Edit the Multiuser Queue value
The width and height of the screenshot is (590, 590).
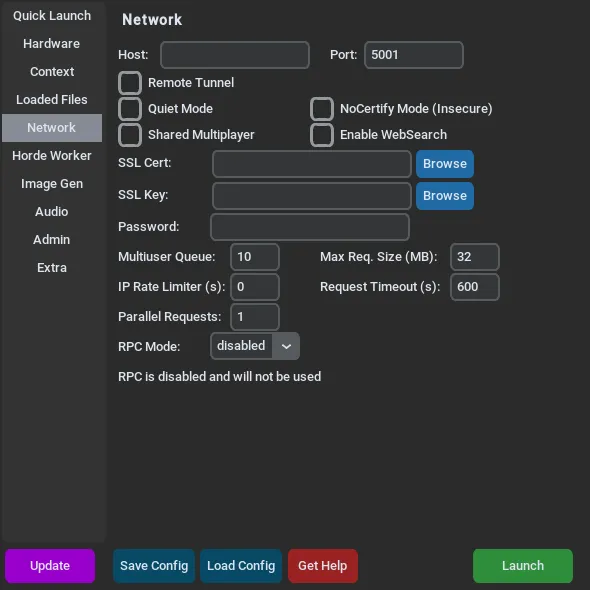click(x=255, y=257)
